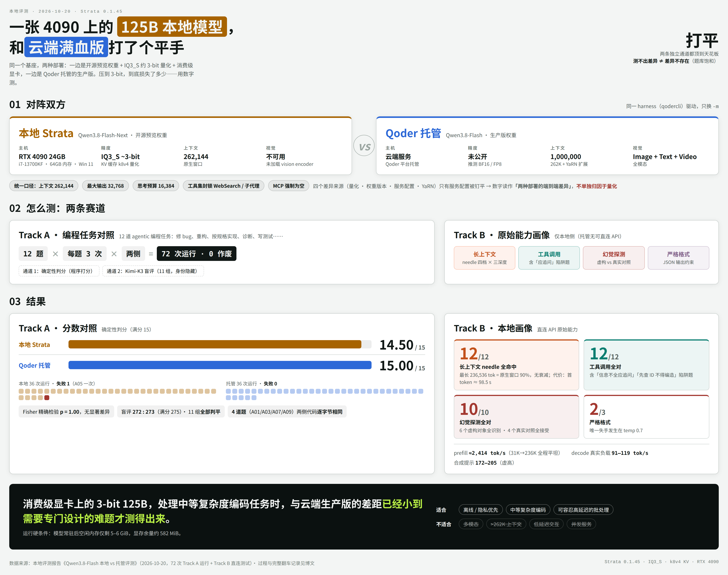
Task: Click 通道 1：确定性判分 dashed tag
Action: point(59,271)
